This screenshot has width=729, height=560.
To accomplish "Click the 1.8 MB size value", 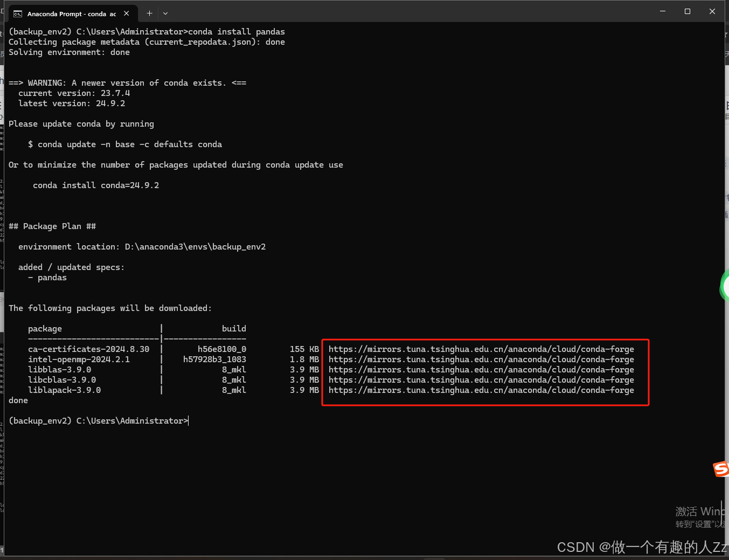I will 304,359.
